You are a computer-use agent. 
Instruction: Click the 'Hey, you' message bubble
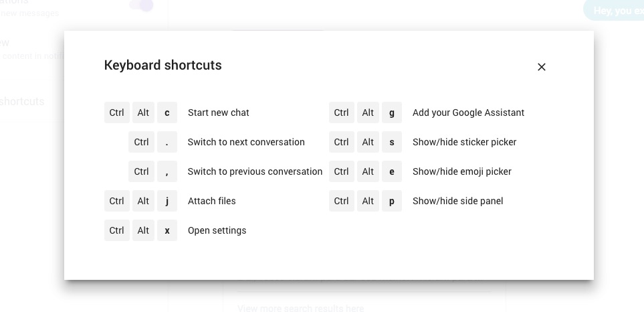(613, 10)
